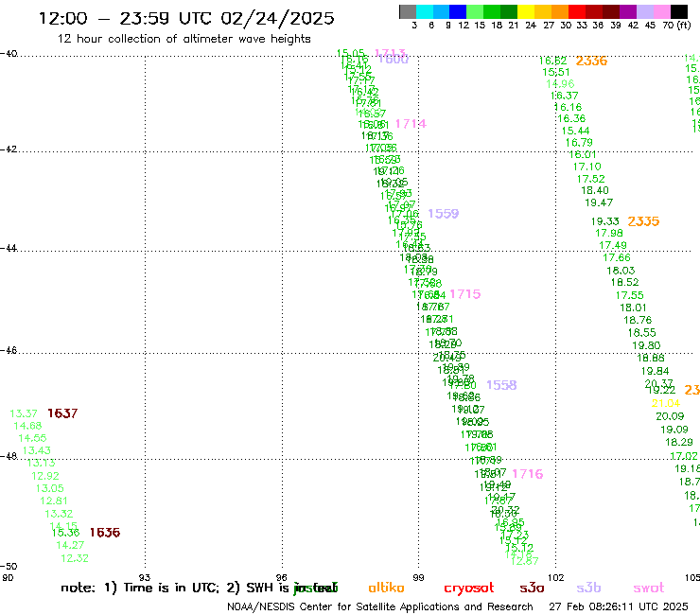700x615 pixels.
Task: Select the light green 15 ft legend swatch
Action: click(475, 11)
